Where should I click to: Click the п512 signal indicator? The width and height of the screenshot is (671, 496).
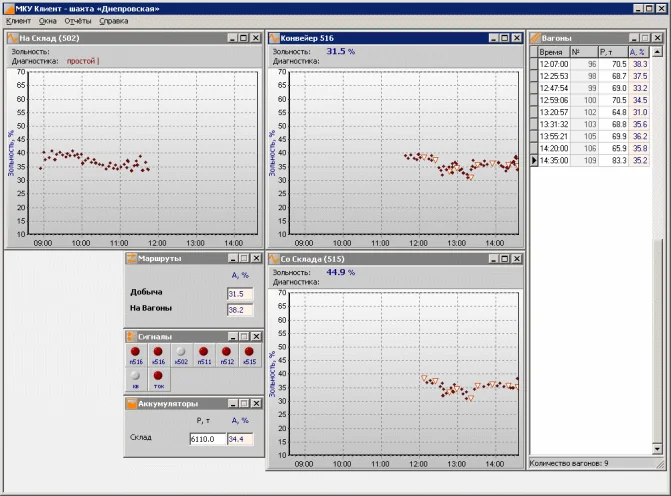point(227,353)
